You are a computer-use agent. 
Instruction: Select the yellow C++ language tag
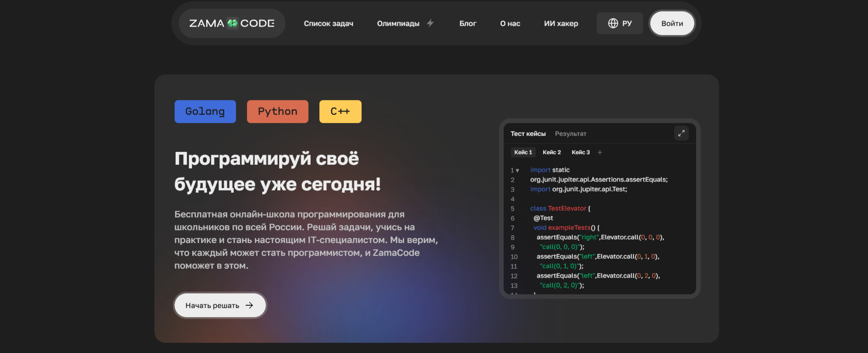340,112
